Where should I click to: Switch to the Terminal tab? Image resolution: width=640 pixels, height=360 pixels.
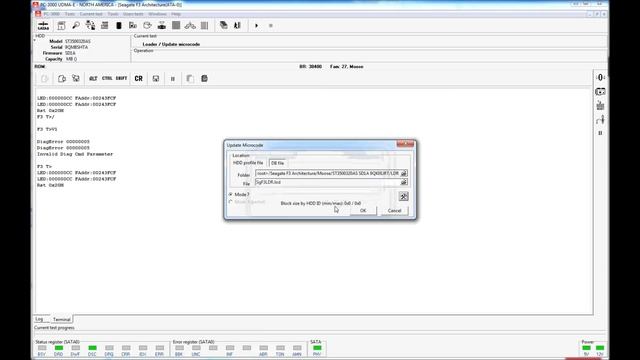click(x=62, y=320)
